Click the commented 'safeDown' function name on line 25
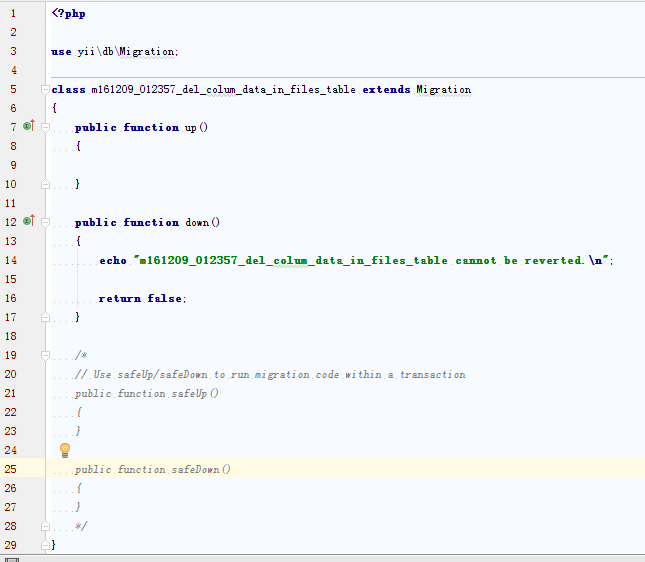Viewport: 645px width, 562px height. pyautogui.click(x=195, y=470)
